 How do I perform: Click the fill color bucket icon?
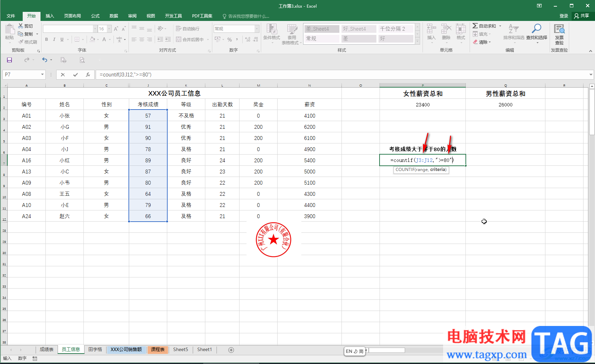pyautogui.click(x=92, y=39)
